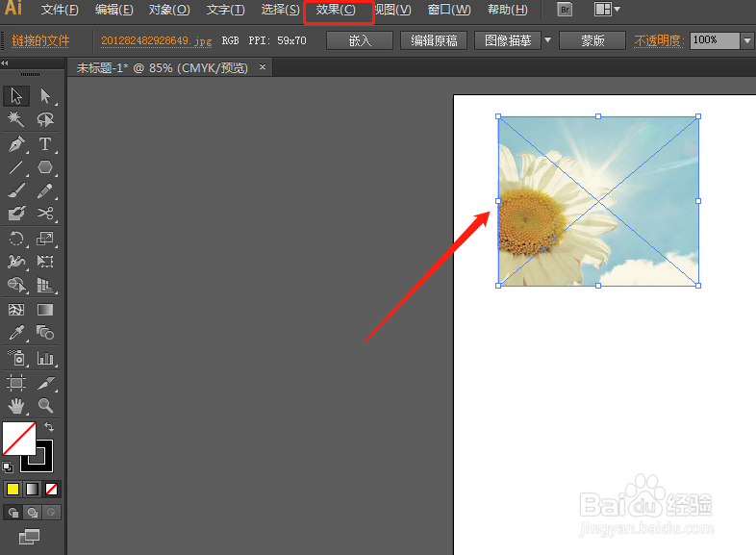The height and width of the screenshot is (555, 756).
Task: Reset default fill and stroke
Action: click(x=8, y=467)
